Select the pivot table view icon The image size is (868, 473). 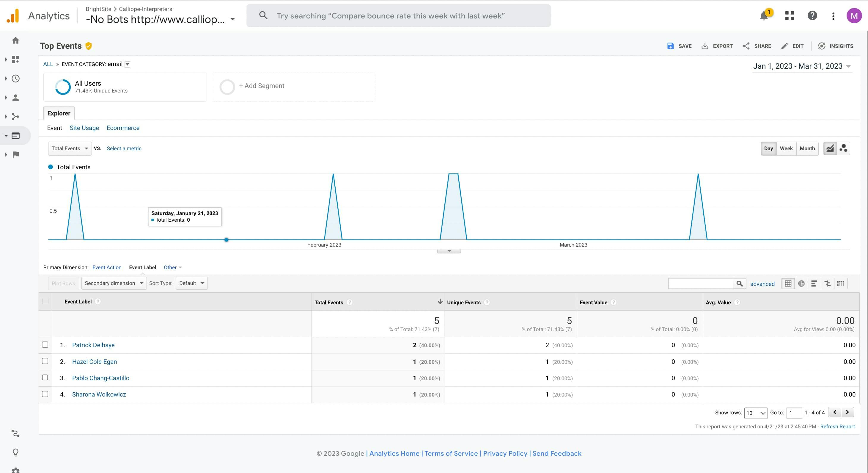point(840,284)
